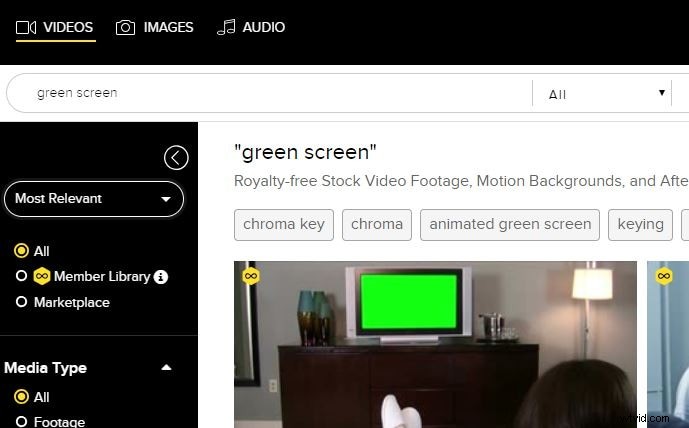Select 'All' under Media Type
689x428 pixels.
point(21,397)
